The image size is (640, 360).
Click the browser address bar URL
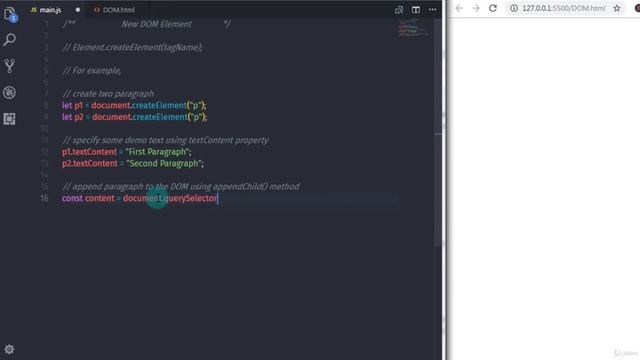[564, 8]
